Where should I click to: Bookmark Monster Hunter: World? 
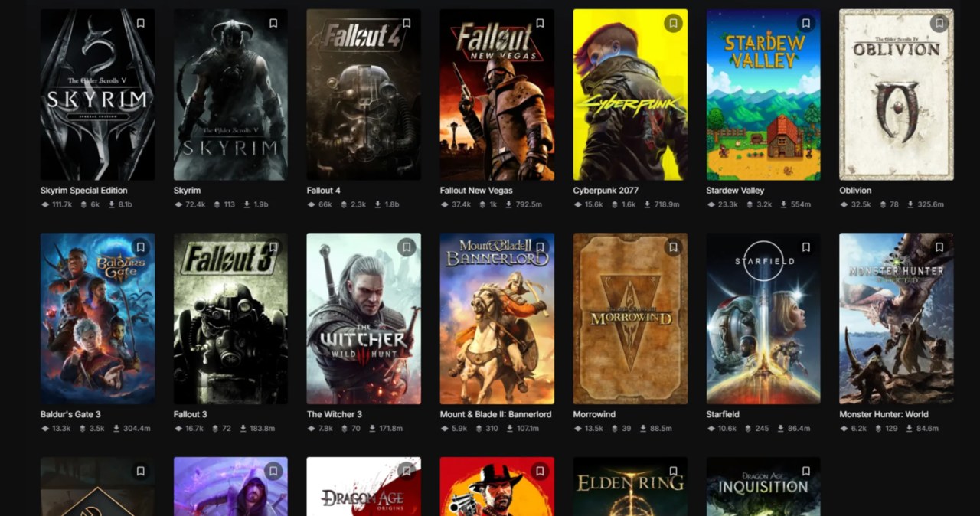pos(939,247)
